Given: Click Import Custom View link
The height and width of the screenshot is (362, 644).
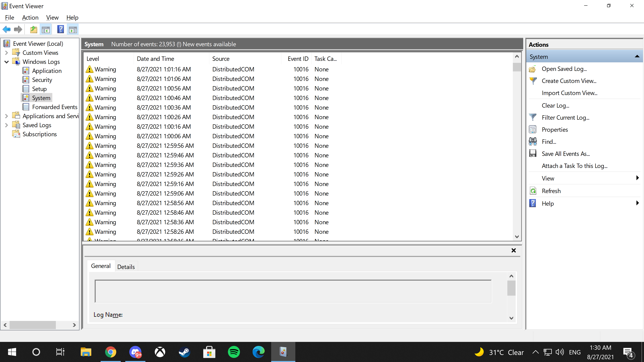Looking at the screenshot, I should point(570,93).
